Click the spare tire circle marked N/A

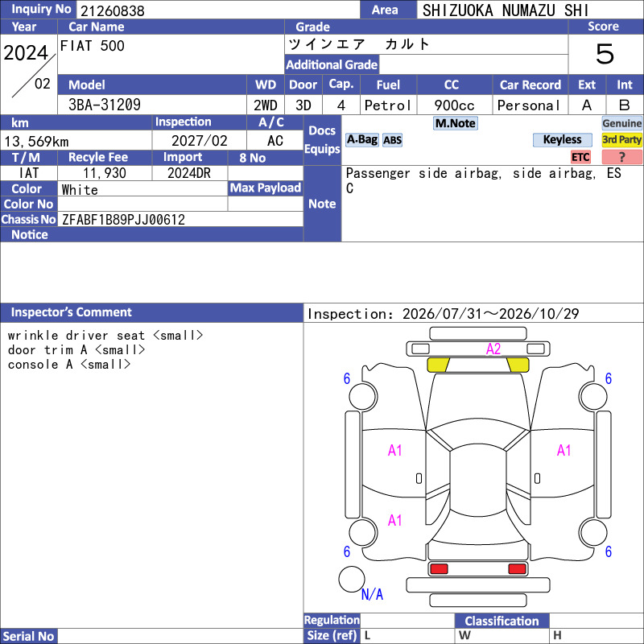[x=352, y=579]
